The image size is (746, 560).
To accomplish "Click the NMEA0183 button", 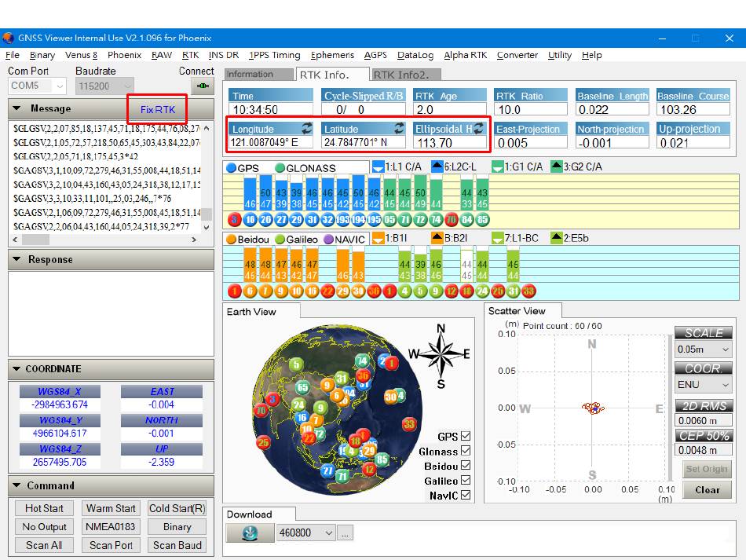I will (111, 527).
